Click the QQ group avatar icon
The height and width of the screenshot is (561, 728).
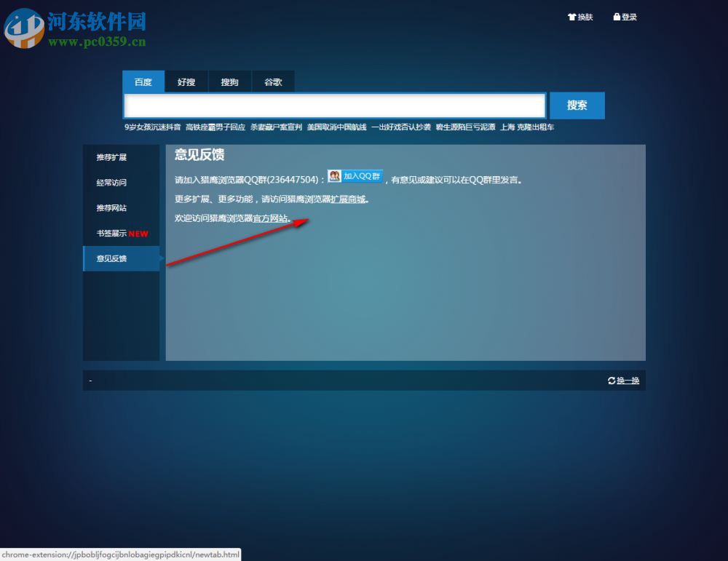tap(333, 176)
